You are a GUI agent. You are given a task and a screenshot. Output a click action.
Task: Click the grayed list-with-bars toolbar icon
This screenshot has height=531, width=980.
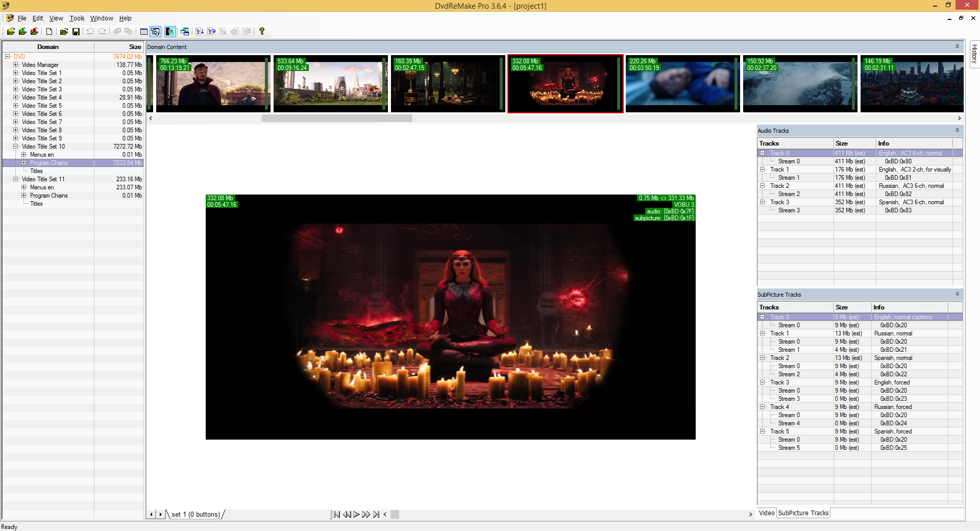click(223, 32)
